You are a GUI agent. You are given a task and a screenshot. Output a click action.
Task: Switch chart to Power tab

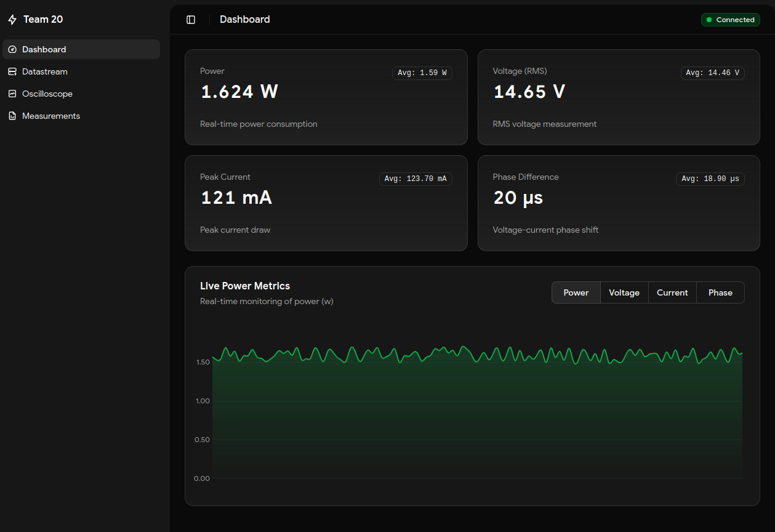576,292
